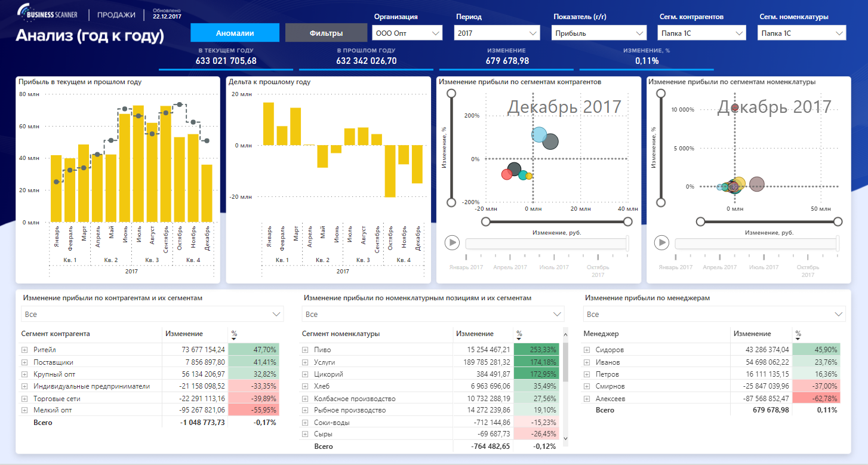Select the -62,78% cell for Алексеев

point(816,398)
